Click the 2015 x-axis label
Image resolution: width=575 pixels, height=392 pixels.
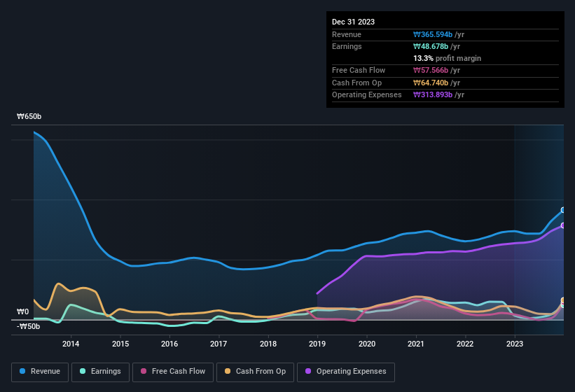point(120,344)
